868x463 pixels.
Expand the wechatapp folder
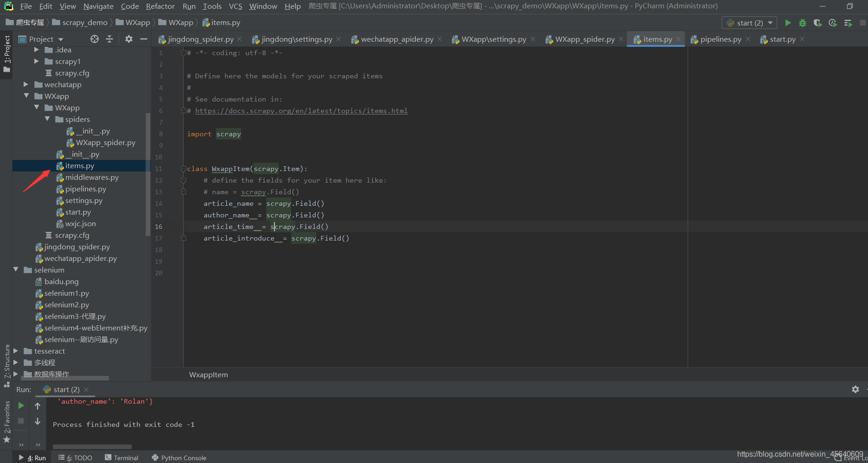(26, 84)
